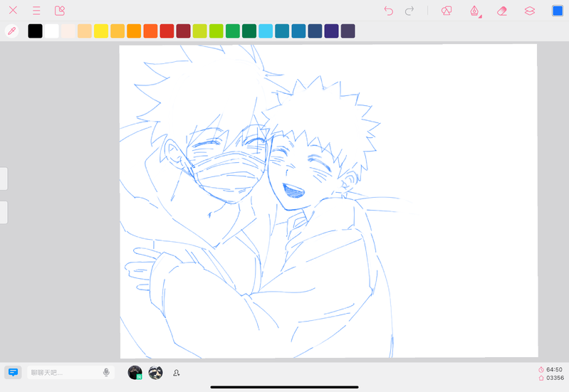Viewport: 569px width, 392px height.
Task: Open the chat bubble button
Action: 13,372
